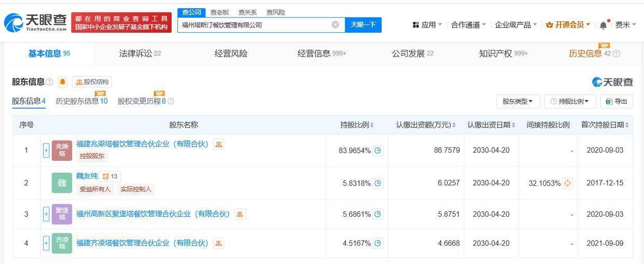
Task: Switch to the 知识产权 tab
Action: tap(503, 53)
